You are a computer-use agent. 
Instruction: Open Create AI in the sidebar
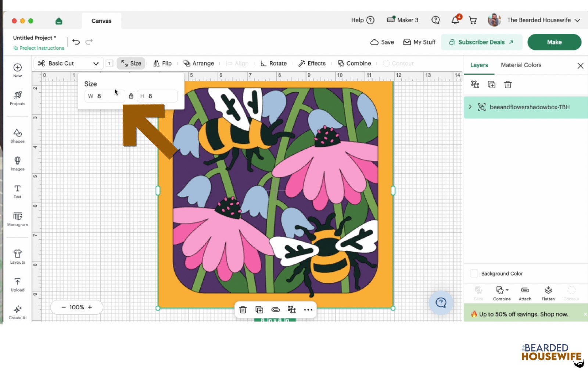click(17, 313)
